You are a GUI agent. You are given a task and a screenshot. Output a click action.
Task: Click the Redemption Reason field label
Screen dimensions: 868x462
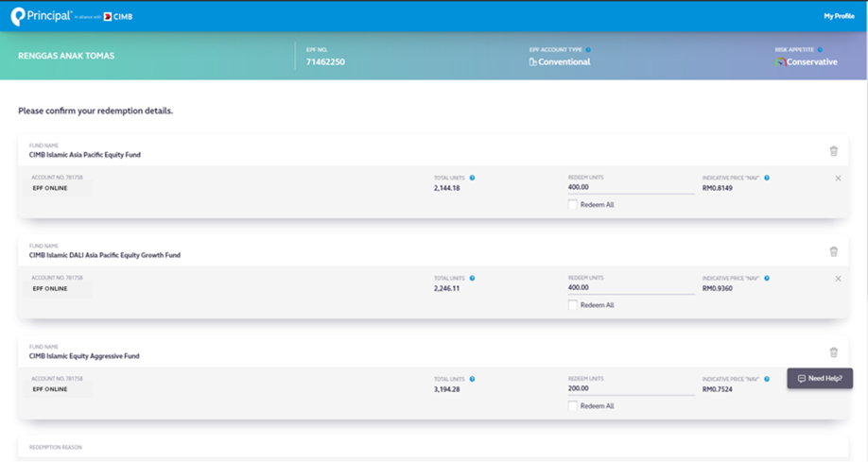coord(56,447)
